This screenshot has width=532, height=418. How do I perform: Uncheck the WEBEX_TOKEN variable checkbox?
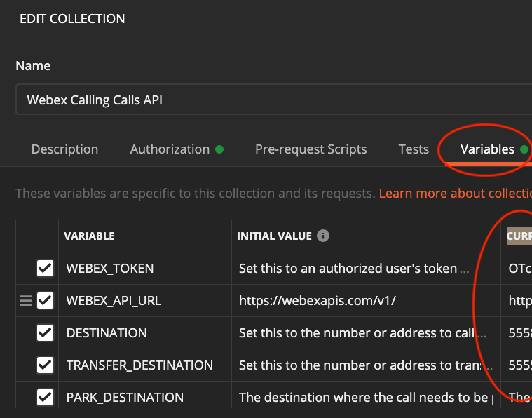point(45,268)
